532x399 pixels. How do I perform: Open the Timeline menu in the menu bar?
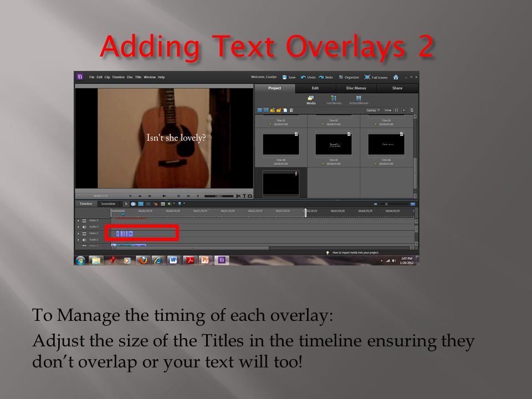click(118, 77)
